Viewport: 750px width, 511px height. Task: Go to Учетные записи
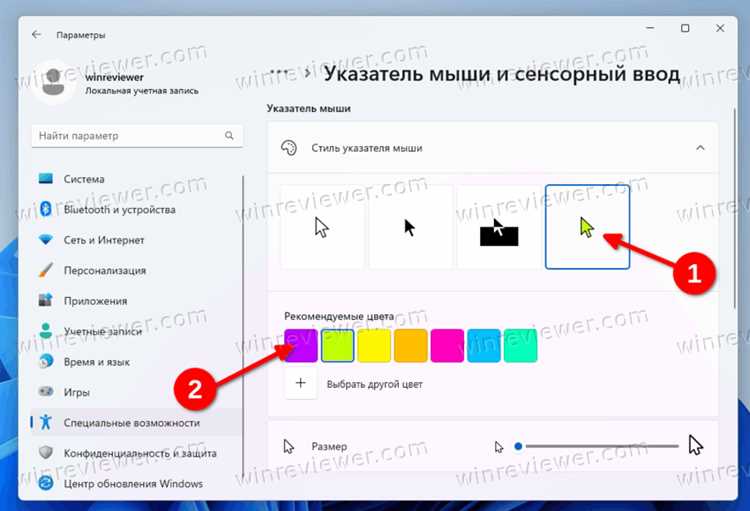(138, 331)
